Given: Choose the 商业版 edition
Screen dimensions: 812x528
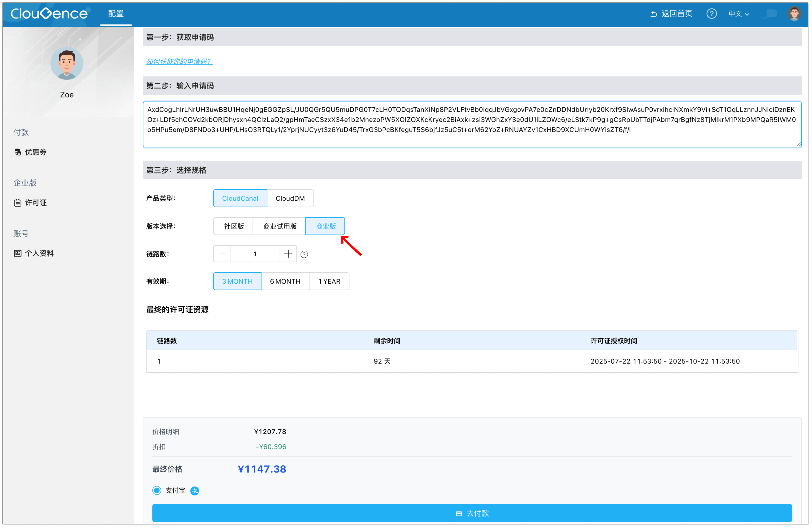Looking at the screenshot, I should [x=325, y=226].
